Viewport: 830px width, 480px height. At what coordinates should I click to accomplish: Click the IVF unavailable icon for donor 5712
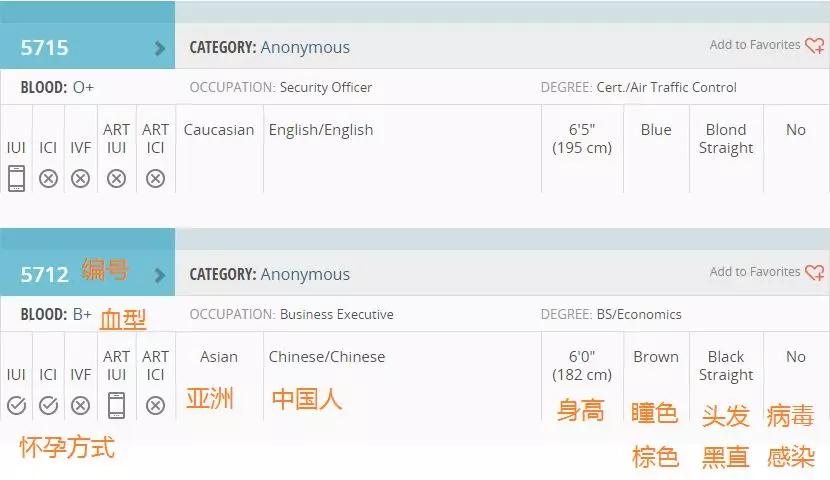click(80, 406)
